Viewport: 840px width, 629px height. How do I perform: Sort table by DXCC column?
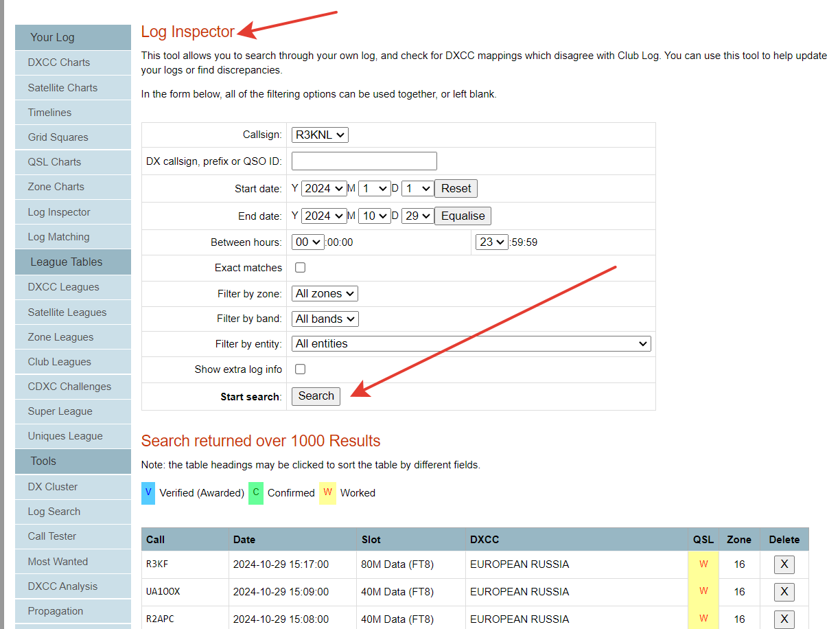point(485,540)
